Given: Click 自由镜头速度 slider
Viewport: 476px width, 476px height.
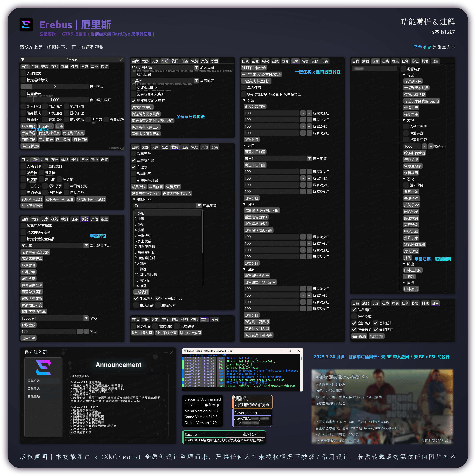Looking at the screenshot, I should pos(55,100).
